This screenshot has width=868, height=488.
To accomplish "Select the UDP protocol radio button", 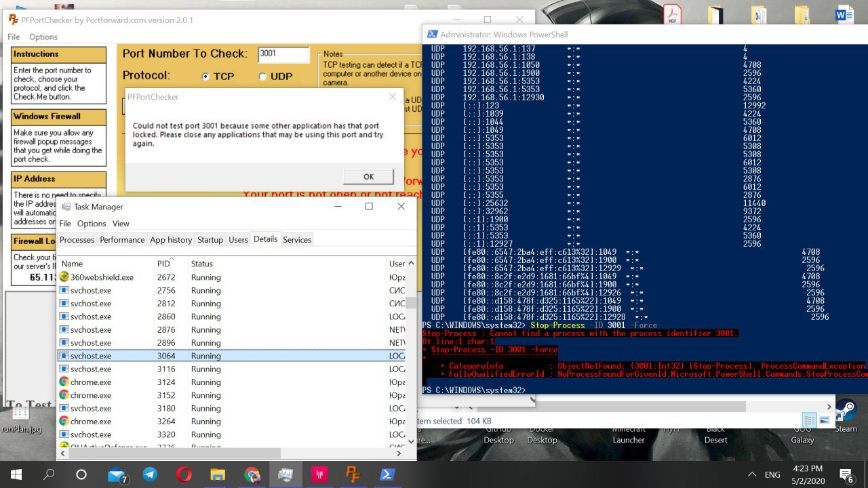I will pyautogui.click(x=262, y=77).
